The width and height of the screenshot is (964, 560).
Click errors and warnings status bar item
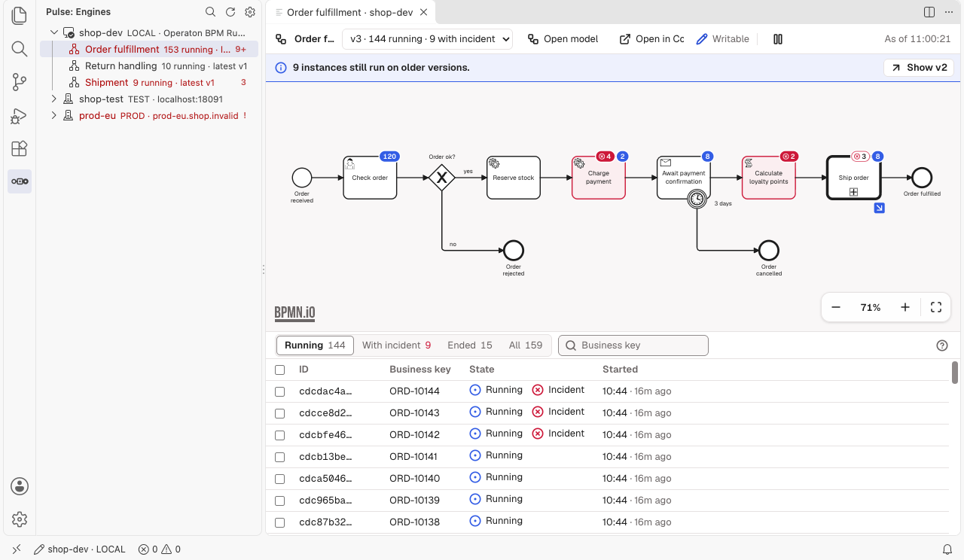point(160,549)
